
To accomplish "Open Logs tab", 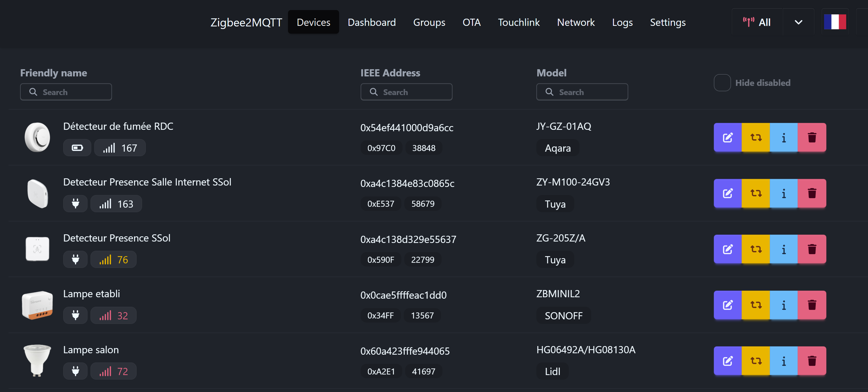I will [x=622, y=22].
